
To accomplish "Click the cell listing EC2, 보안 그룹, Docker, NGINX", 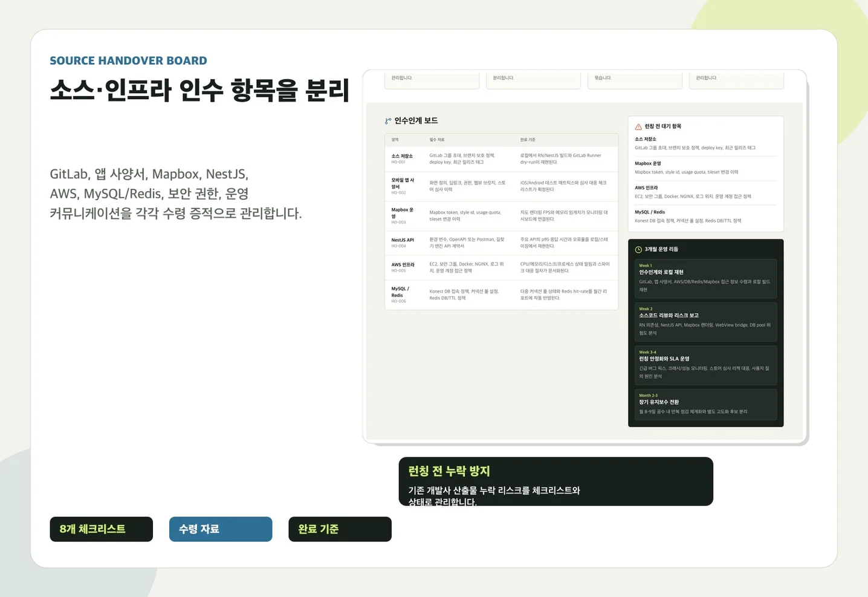I will pos(467,267).
